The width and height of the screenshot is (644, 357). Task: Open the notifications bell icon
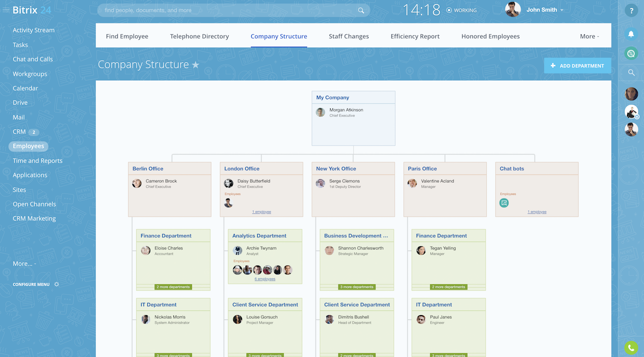point(631,34)
